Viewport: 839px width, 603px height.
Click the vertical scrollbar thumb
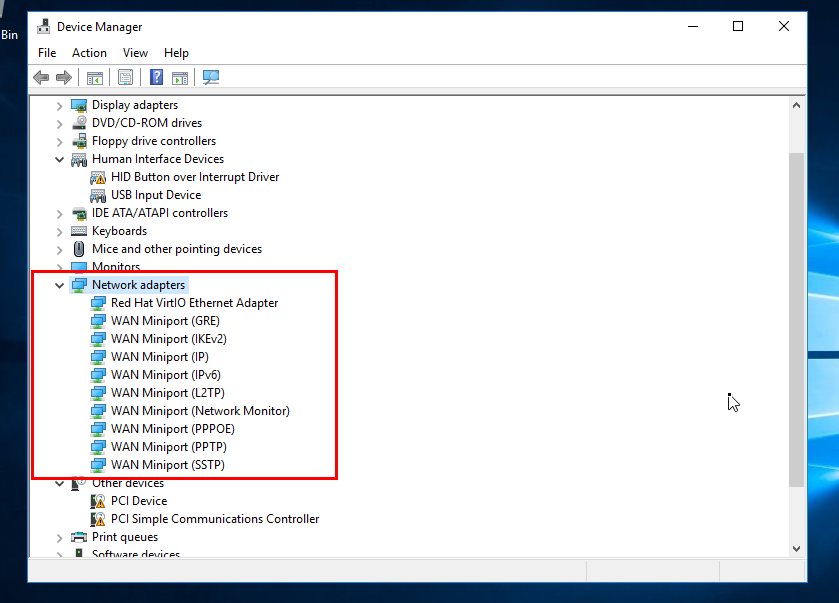pos(796,320)
